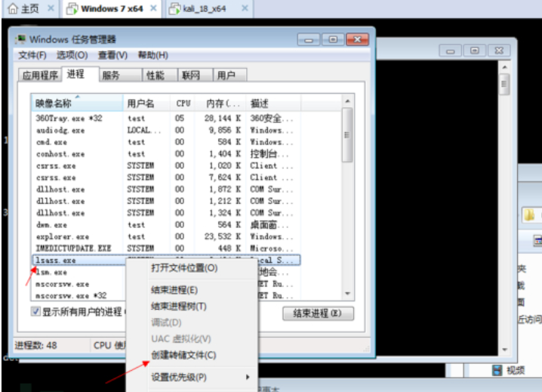Screen dimensions: 542x392
Task: Open the 性能 tab
Action: click(160, 75)
